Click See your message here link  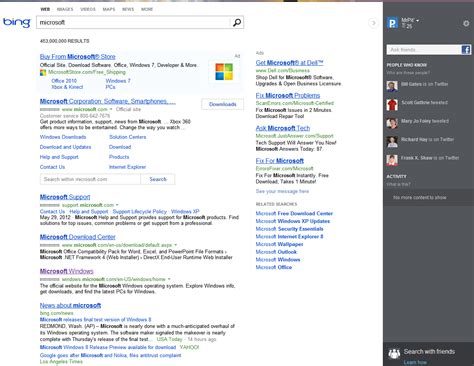282,191
